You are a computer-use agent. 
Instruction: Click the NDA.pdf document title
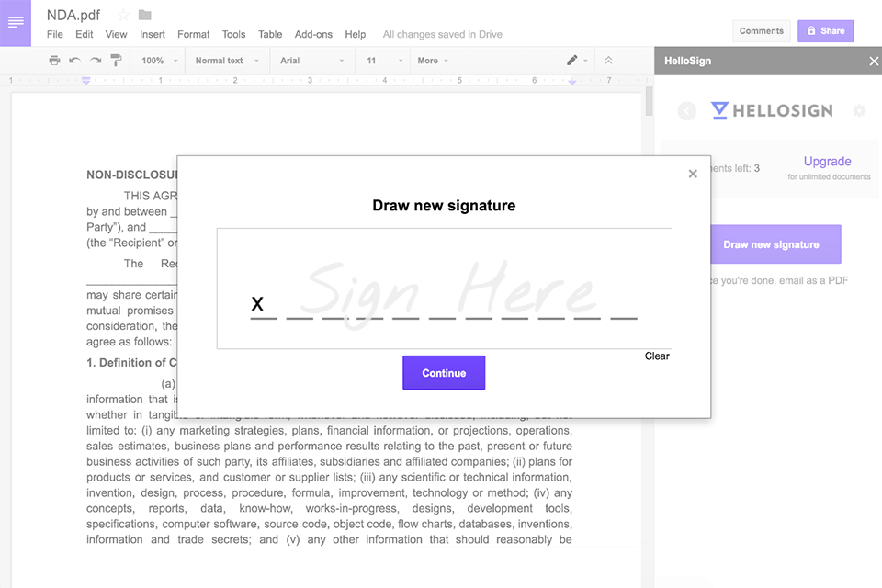pyautogui.click(x=73, y=16)
